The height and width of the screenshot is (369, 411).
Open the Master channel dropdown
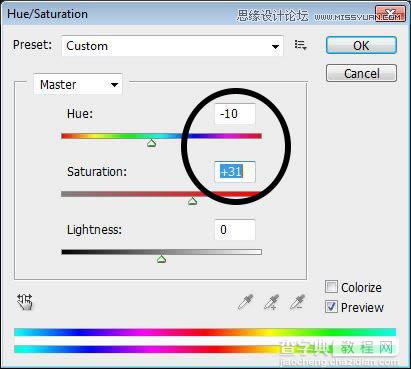(x=78, y=84)
